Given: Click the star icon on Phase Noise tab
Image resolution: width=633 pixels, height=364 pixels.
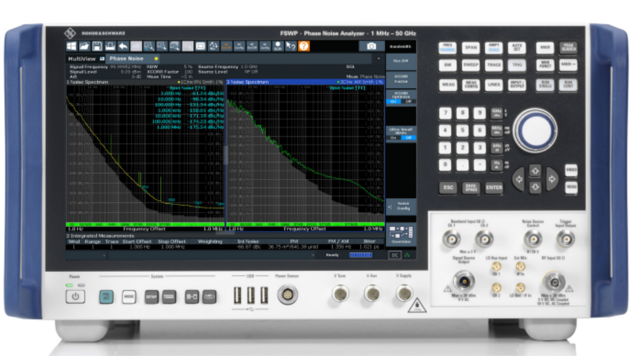Looking at the screenshot, I should click(x=156, y=59).
